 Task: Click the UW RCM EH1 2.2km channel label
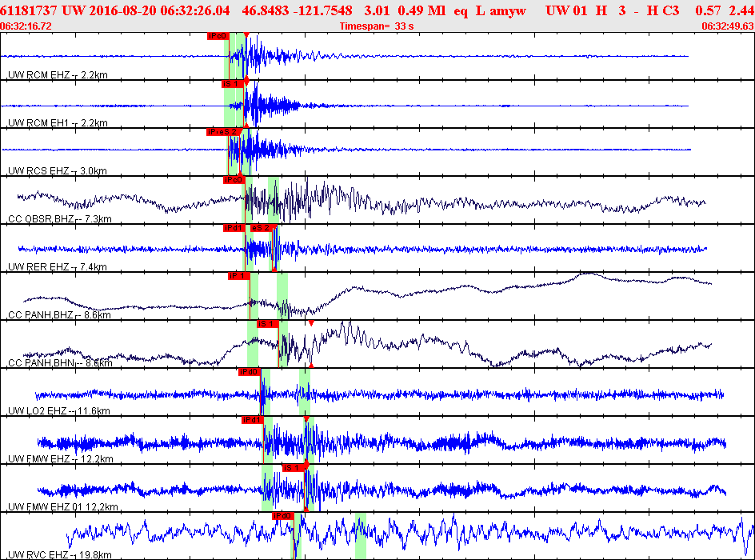[x=58, y=122]
